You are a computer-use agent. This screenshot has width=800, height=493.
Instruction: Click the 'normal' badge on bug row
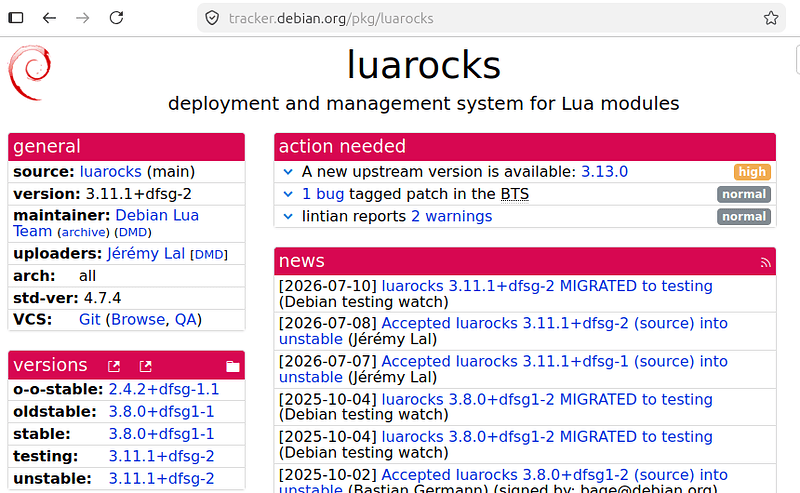[744, 194]
